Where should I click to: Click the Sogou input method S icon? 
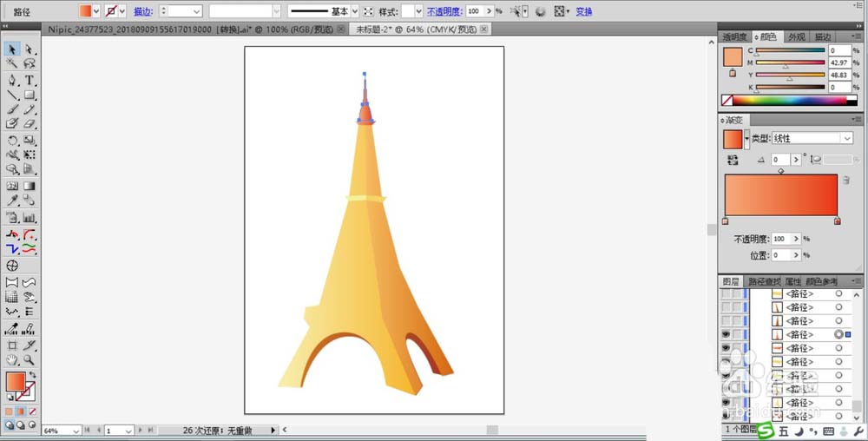[765, 430]
